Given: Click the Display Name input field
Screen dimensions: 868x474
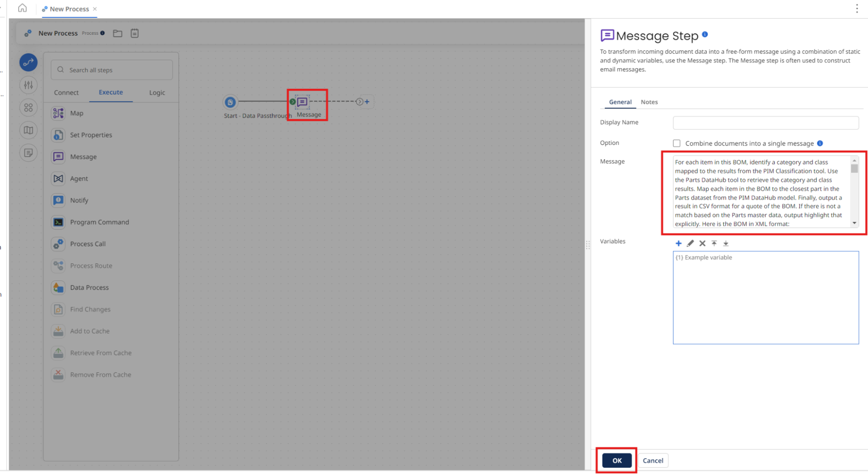Looking at the screenshot, I should [x=765, y=123].
